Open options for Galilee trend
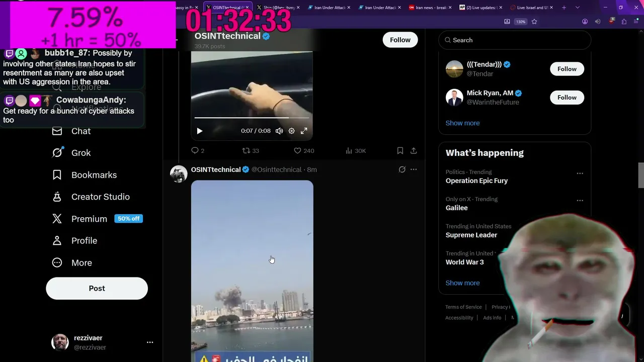The image size is (644, 362). tap(580, 201)
